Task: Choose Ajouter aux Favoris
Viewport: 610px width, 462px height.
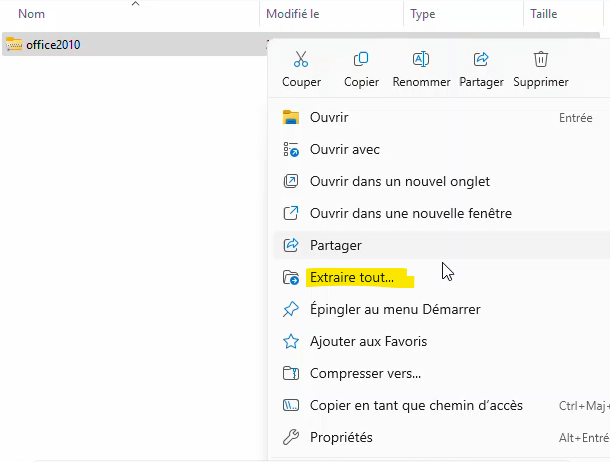Action: click(442, 341)
